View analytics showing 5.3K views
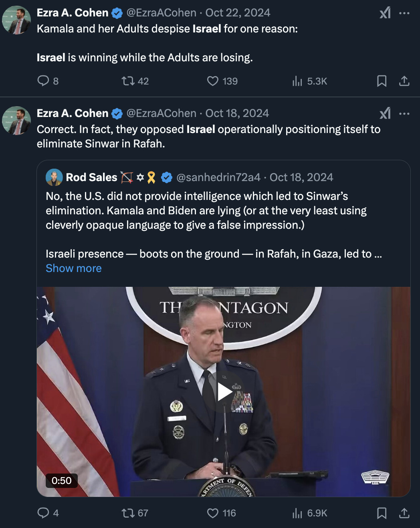Image resolution: width=420 pixels, height=528 pixels. tap(297, 81)
